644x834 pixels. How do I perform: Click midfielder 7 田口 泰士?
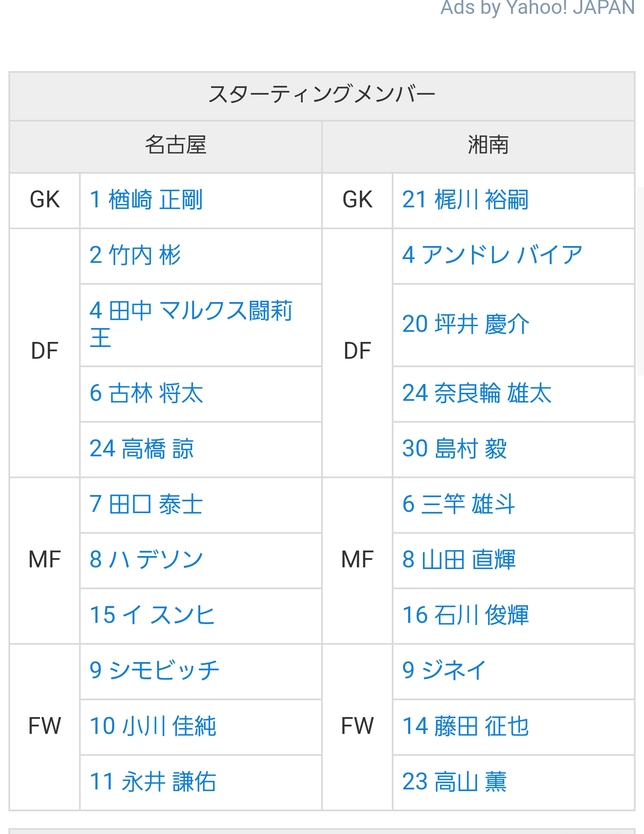tap(146, 504)
